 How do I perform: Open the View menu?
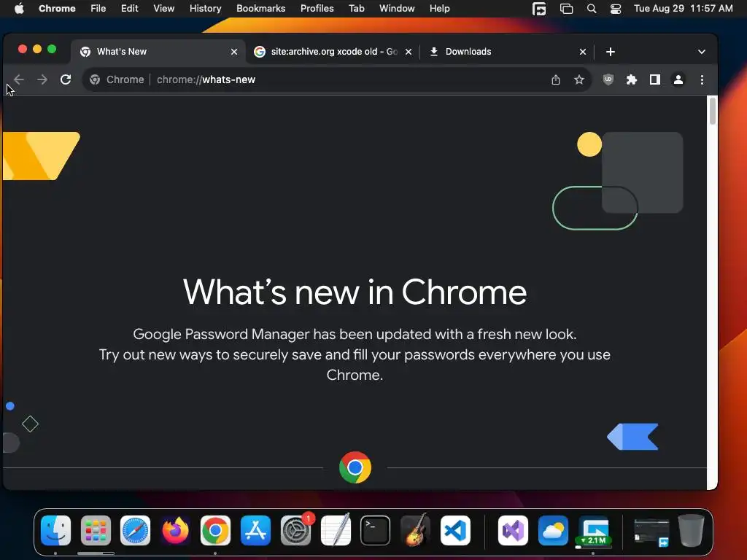click(x=163, y=8)
